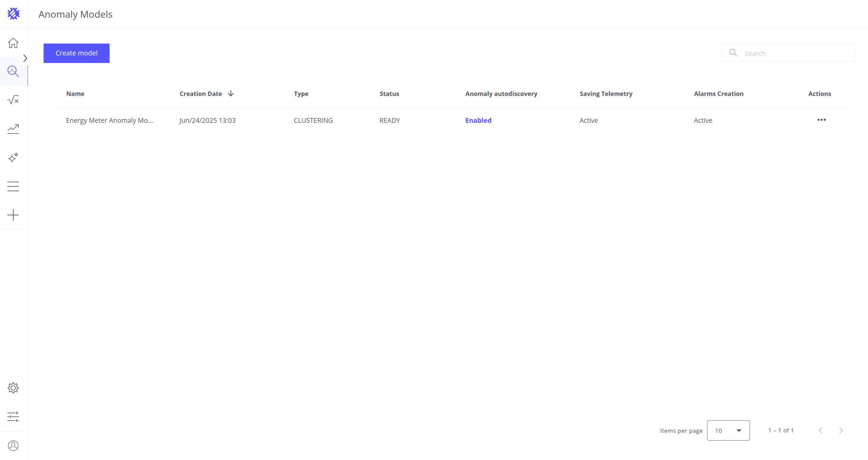Click the Create model button
The image size is (868, 460).
click(77, 53)
